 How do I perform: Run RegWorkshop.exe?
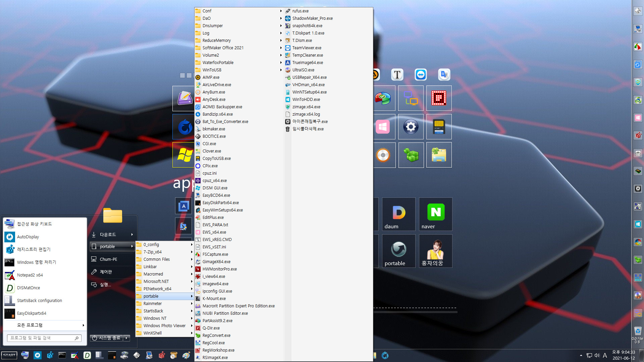pyautogui.click(x=239, y=350)
